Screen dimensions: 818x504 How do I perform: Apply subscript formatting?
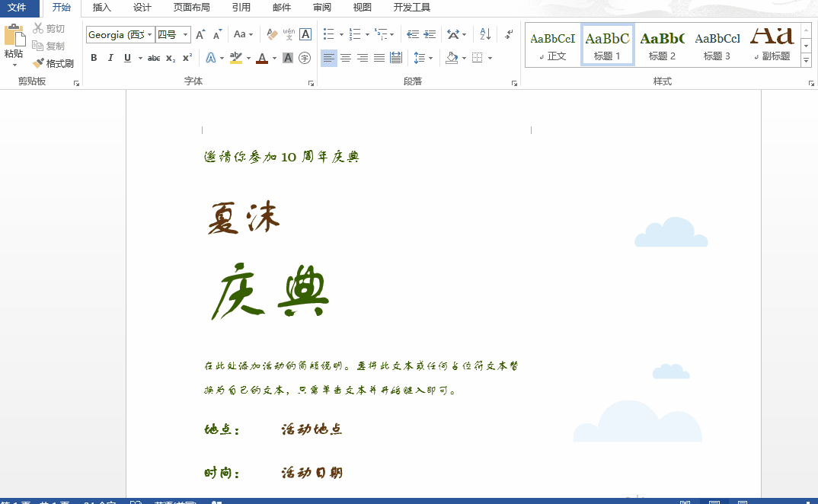tap(171, 58)
